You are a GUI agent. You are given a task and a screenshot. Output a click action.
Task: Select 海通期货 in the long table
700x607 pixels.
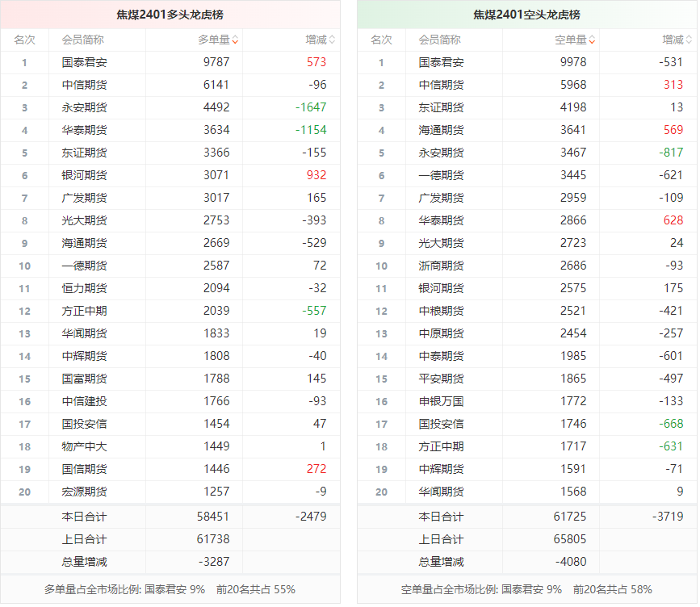85,243
